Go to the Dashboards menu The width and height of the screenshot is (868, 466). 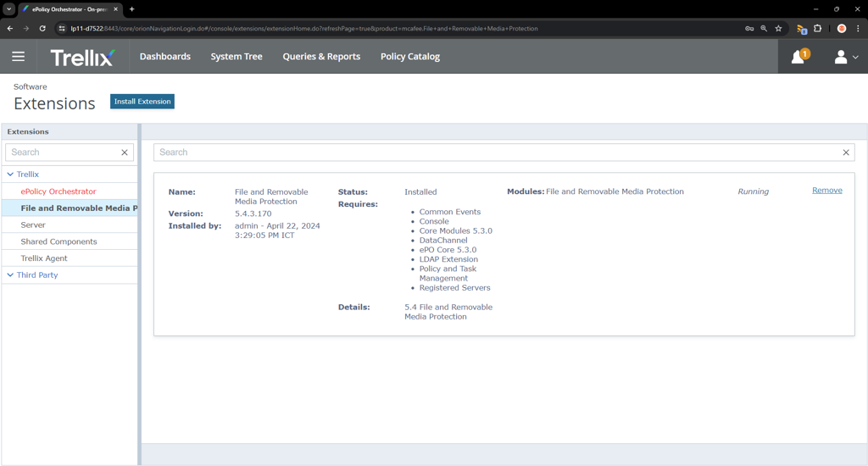point(164,57)
